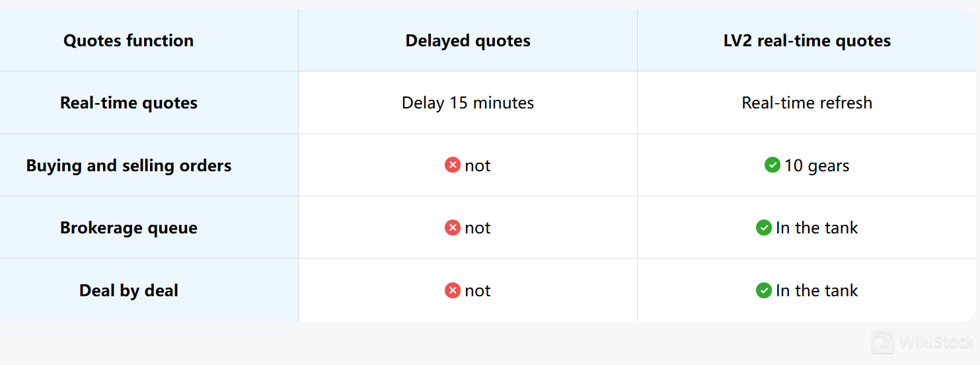Select the LV2 real-time quotes column header
This screenshot has width=980, height=365.
pos(807,40)
